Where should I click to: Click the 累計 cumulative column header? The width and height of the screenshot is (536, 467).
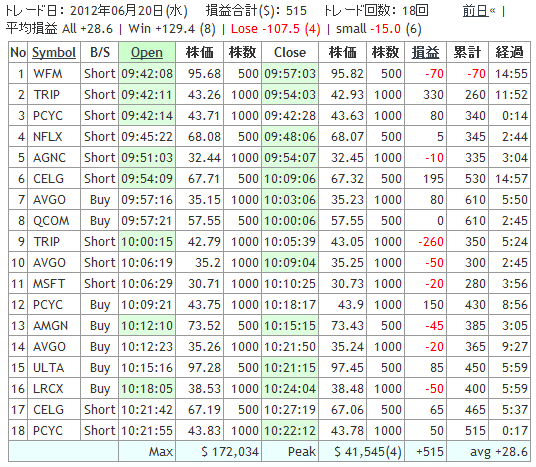tap(467, 53)
